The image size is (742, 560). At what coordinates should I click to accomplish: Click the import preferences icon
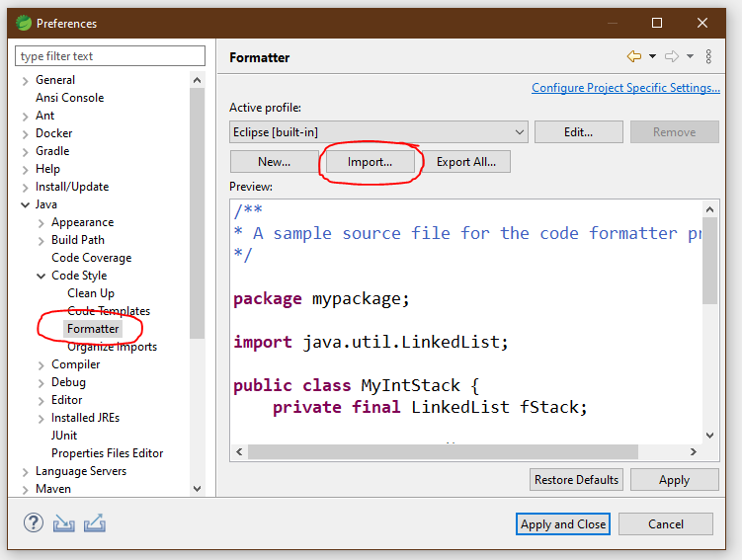click(64, 523)
